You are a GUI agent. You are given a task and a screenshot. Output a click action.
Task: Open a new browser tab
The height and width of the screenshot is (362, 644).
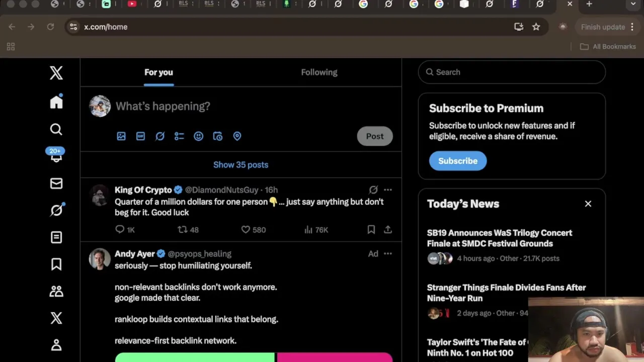[589, 4]
